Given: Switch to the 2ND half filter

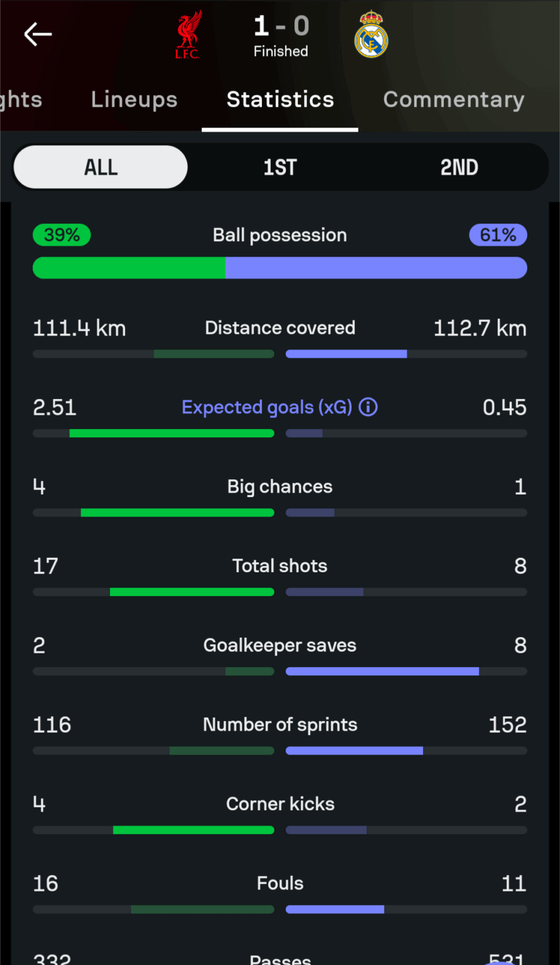Looking at the screenshot, I should [459, 167].
